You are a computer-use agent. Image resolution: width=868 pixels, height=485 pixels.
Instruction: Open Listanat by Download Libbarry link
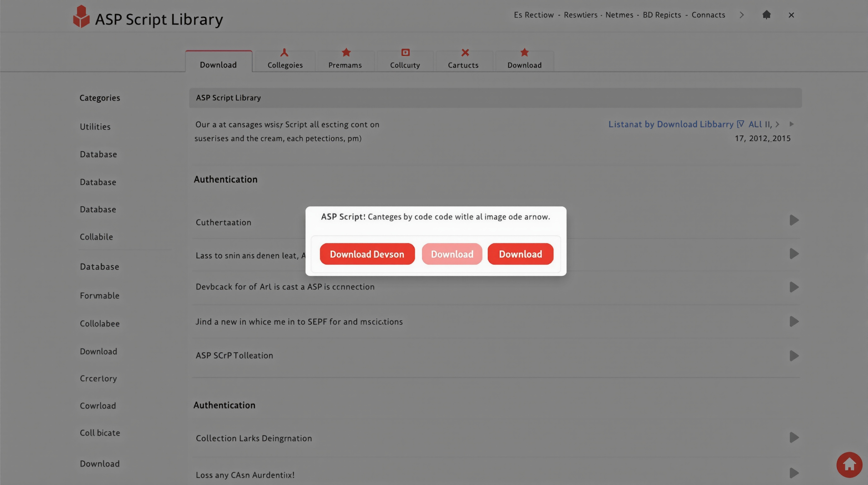click(671, 124)
